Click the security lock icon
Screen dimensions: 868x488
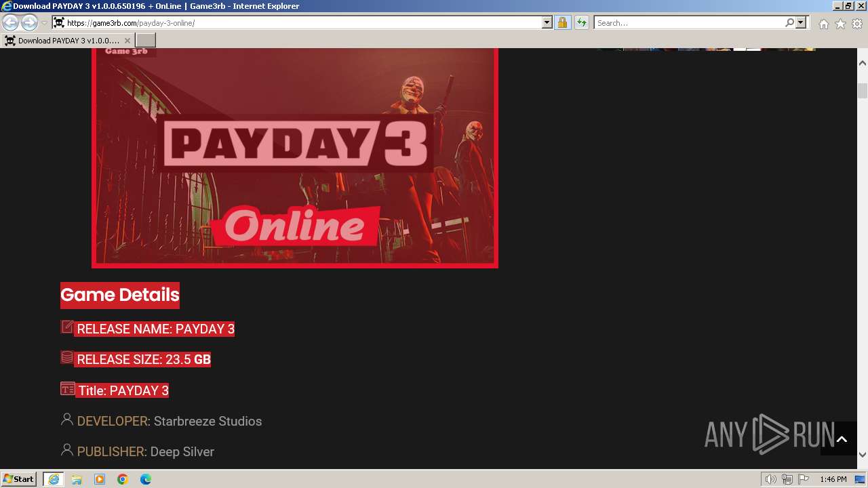(x=562, y=22)
